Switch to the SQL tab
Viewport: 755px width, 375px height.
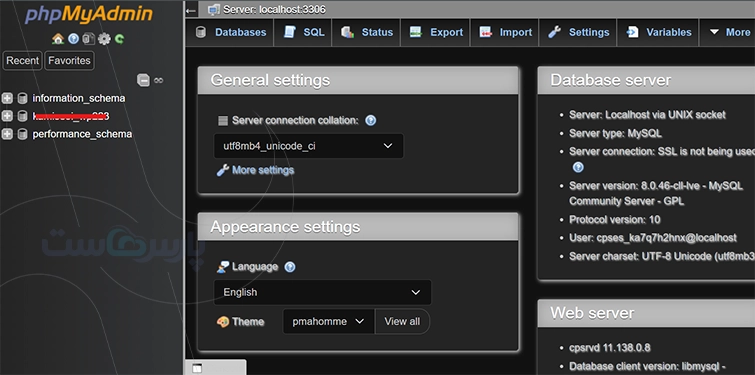click(x=303, y=32)
